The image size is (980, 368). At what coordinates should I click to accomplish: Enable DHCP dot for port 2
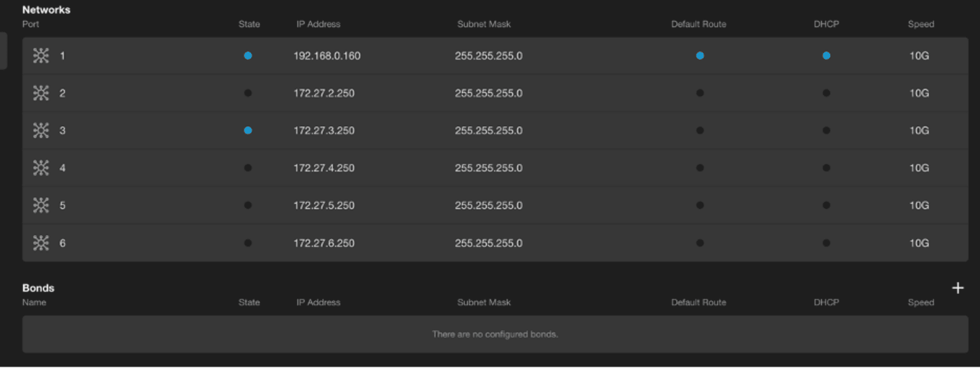[826, 93]
